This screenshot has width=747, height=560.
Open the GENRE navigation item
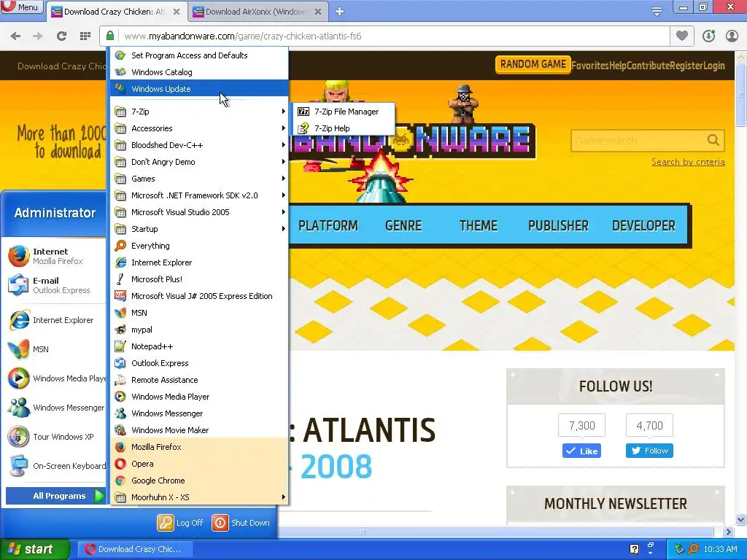[403, 225]
